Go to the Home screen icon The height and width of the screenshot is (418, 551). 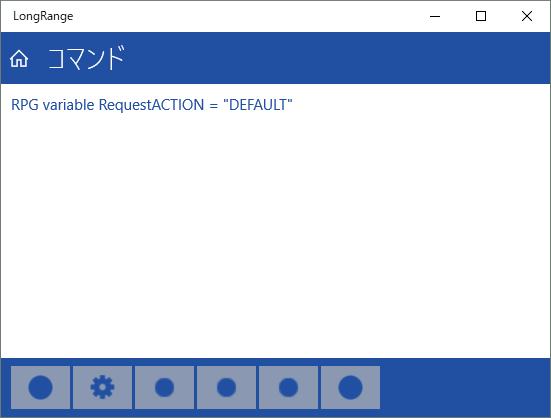19,58
